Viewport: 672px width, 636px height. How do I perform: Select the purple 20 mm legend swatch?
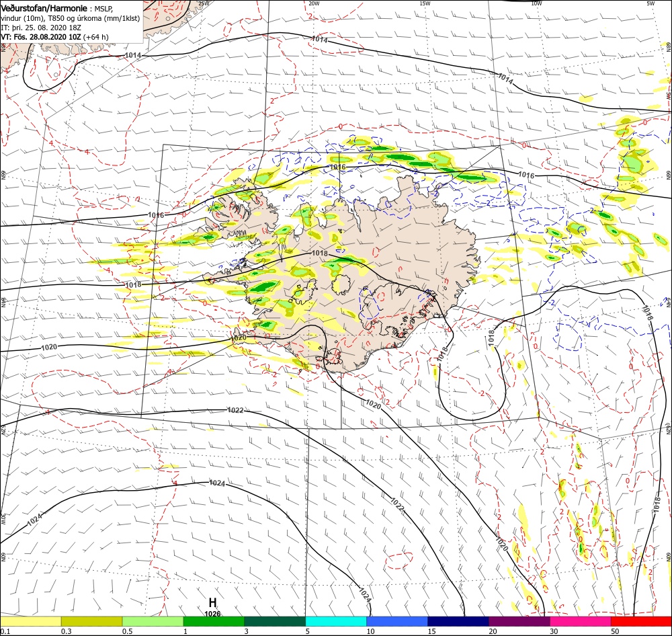point(519,621)
